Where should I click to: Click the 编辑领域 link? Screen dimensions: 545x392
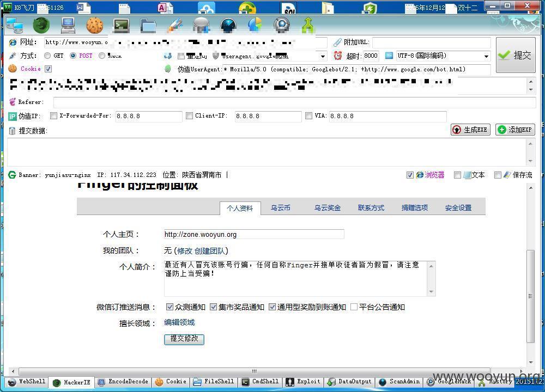pos(179,322)
